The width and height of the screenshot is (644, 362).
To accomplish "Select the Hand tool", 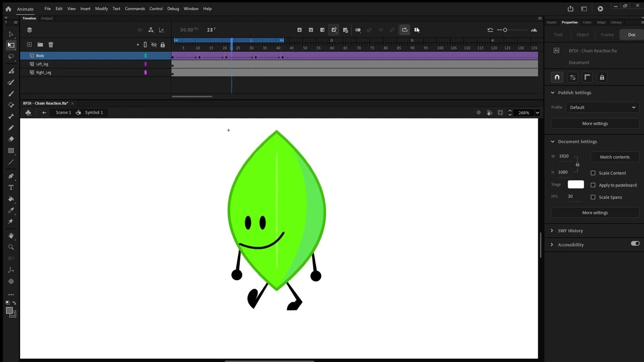I will click(11, 235).
